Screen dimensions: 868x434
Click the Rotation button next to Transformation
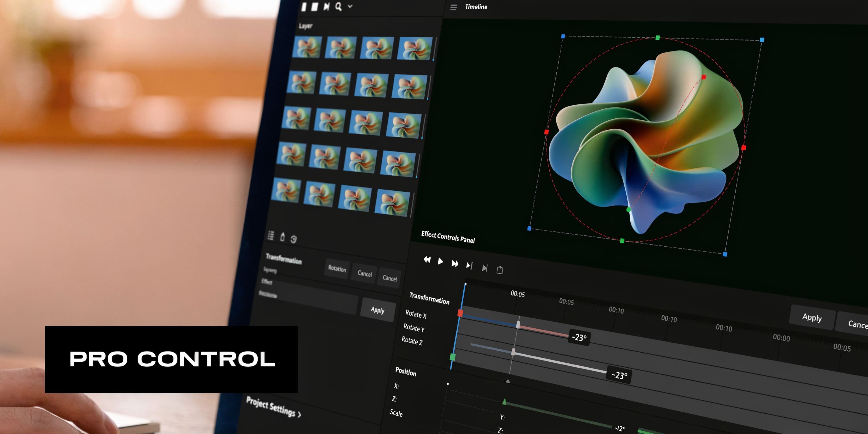pyautogui.click(x=336, y=270)
